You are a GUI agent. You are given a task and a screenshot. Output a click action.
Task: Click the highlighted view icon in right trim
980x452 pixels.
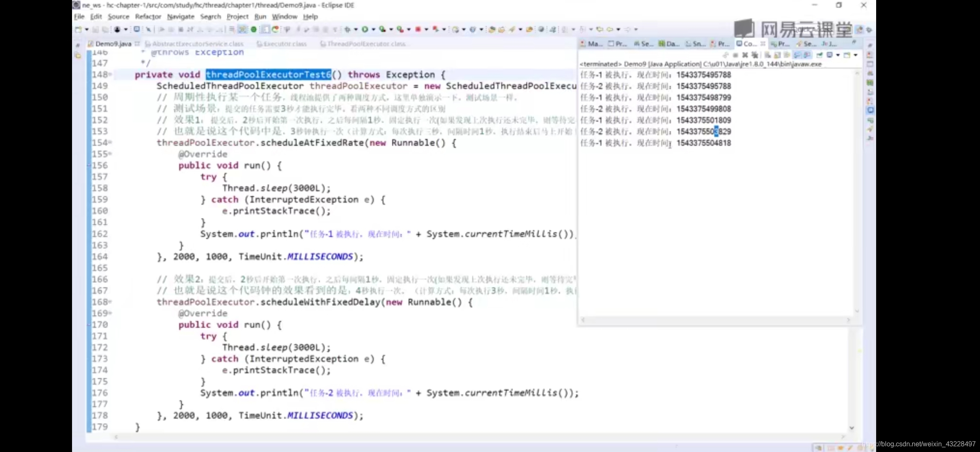point(870,110)
